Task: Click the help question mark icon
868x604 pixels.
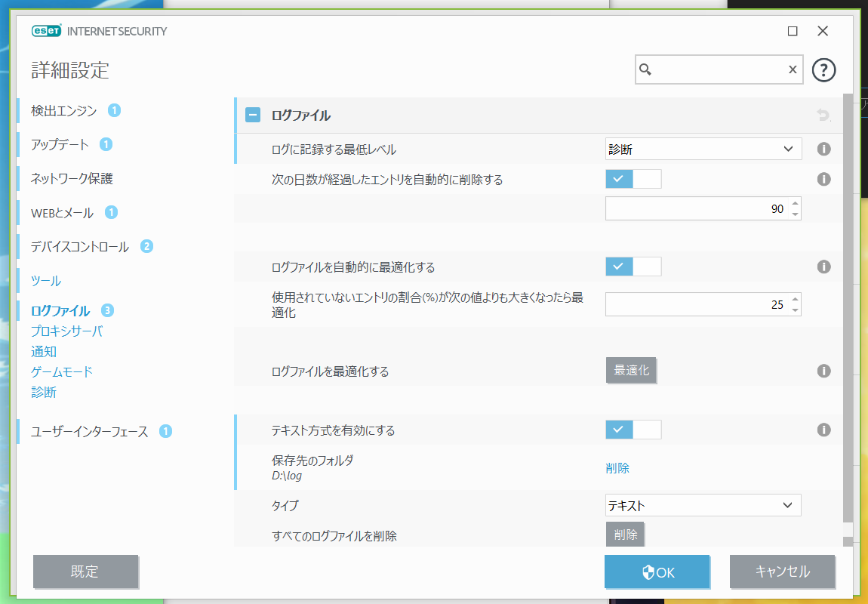Action: click(x=823, y=69)
